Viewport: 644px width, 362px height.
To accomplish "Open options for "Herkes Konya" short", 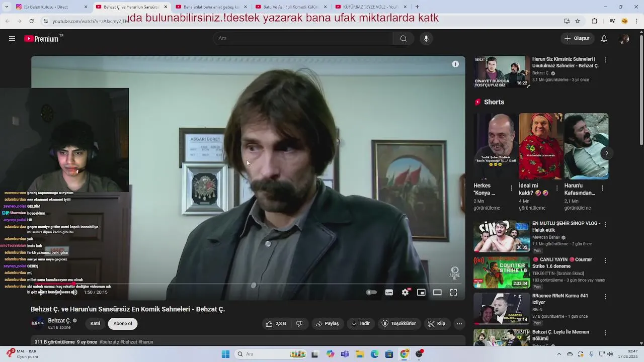I will click(x=512, y=188).
